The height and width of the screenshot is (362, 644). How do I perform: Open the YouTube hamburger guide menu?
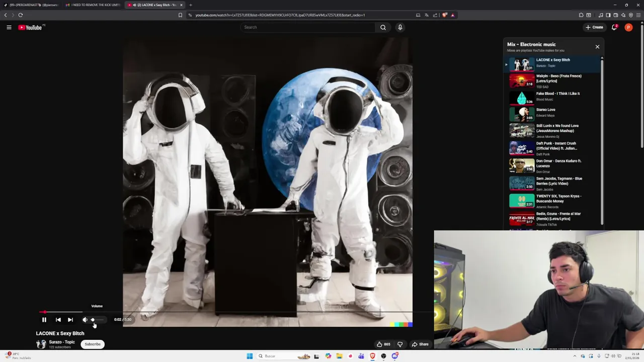pos(9,27)
